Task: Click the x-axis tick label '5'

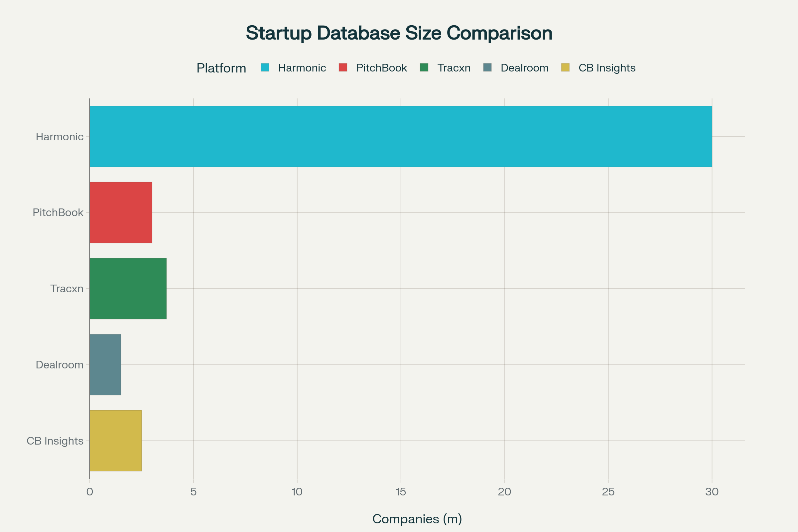Action: (194, 492)
